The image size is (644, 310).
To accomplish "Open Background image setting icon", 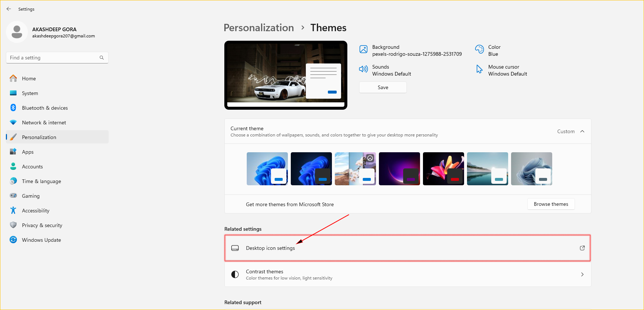I will [x=363, y=49].
